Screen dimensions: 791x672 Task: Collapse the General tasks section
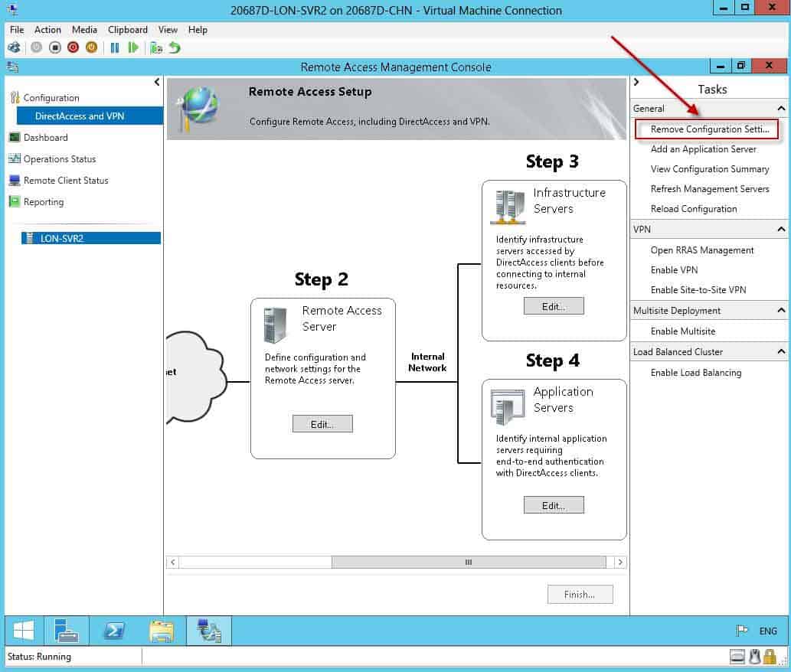click(781, 109)
